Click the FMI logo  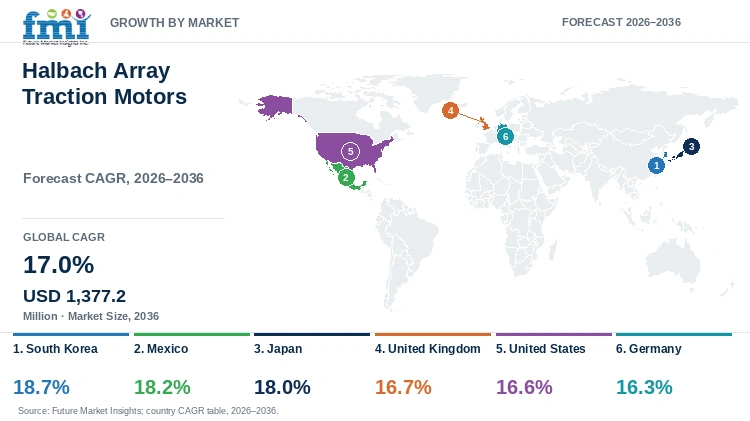point(56,27)
